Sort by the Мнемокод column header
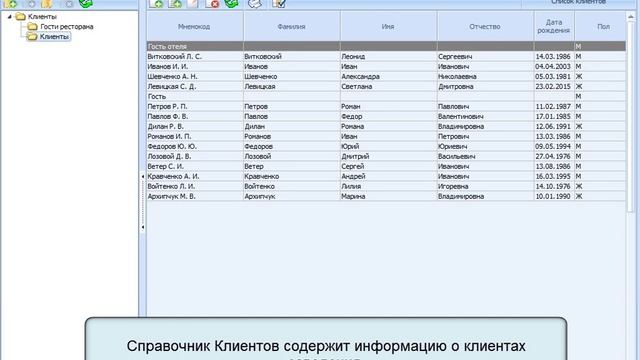The image size is (640, 360). coord(195,26)
